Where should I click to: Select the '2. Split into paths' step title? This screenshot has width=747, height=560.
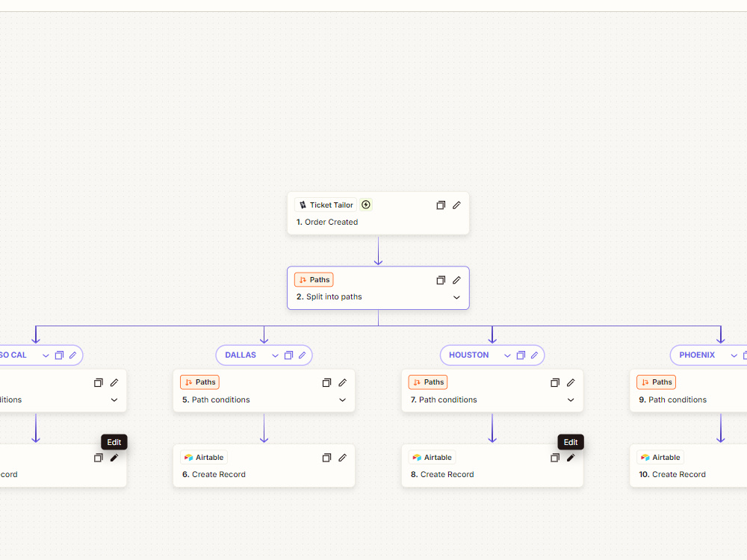(329, 296)
